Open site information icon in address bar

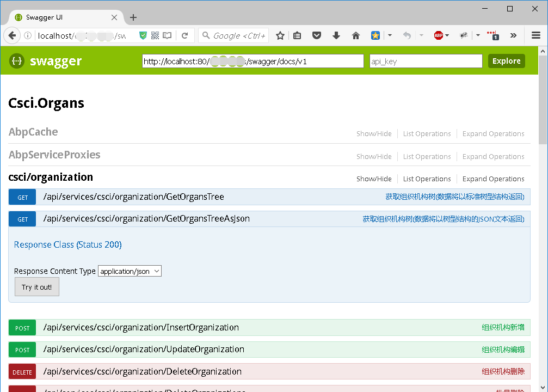point(28,35)
